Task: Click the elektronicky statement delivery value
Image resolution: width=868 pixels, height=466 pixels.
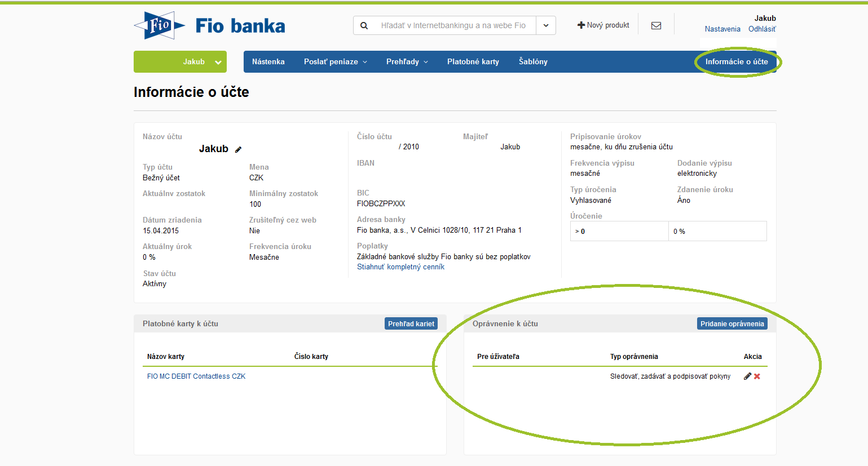Action: click(697, 173)
